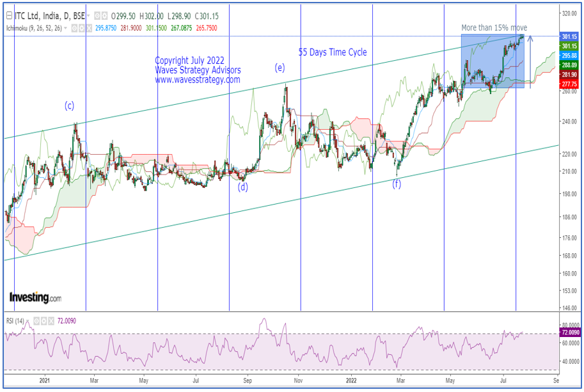Select the blue 301.15 current price label

pyautogui.click(x=569, y=36)
